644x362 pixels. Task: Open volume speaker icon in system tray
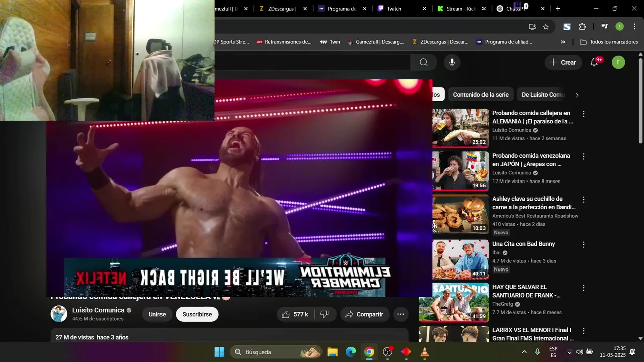click(x=579, y=352)
